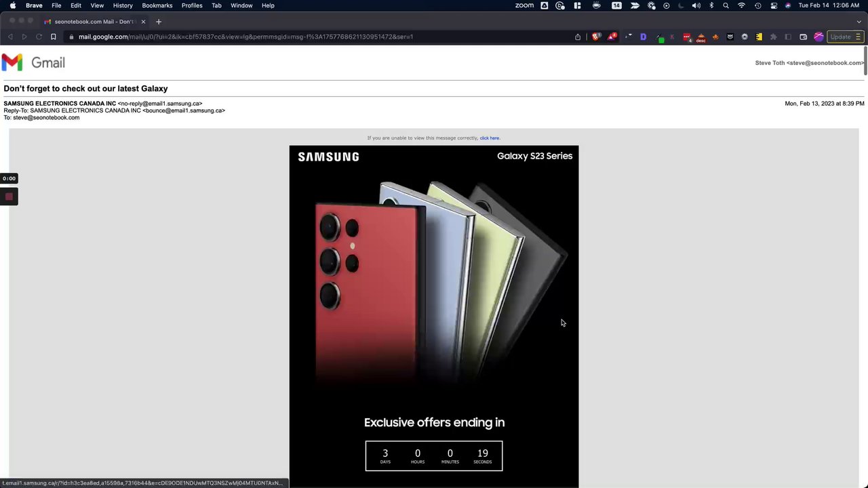This screenshot has width=868, height=488.
Task: Reload the page
Action: (x=39, y=37)
